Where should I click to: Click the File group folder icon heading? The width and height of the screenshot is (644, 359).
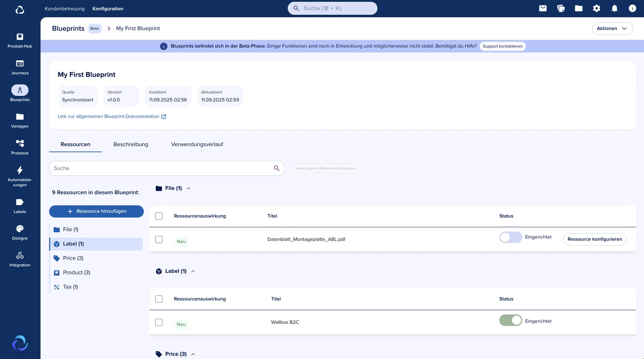tap(159, 188)
